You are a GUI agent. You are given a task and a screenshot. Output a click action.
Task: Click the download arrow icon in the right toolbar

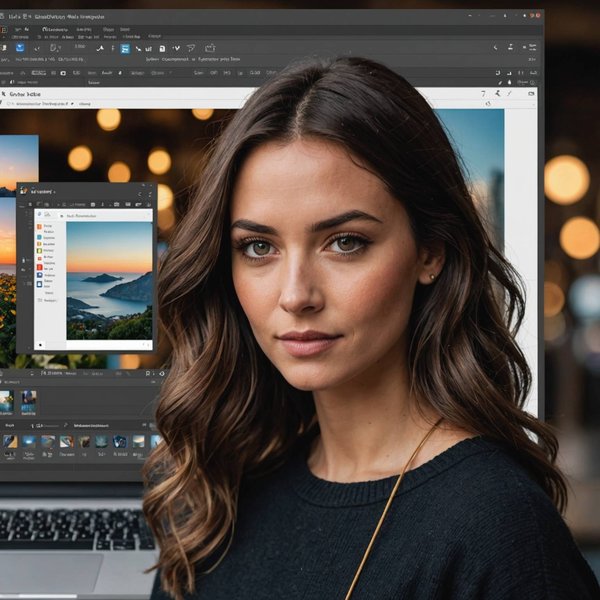510,47
